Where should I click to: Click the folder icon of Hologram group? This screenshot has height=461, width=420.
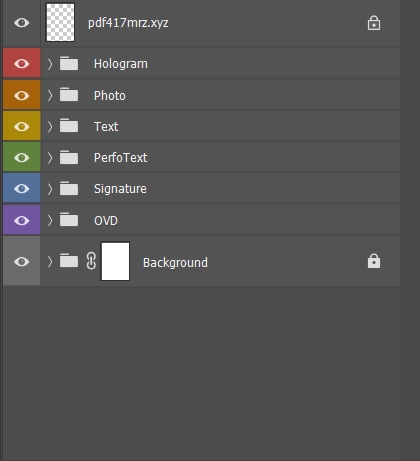coord(69,63)
